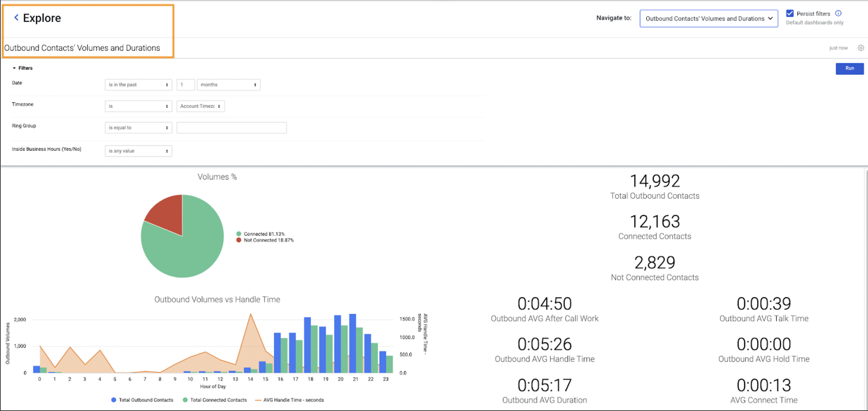Open the 'is any value' Business Hours dropdown
868x411 pixels.
(x=138, y=151)
